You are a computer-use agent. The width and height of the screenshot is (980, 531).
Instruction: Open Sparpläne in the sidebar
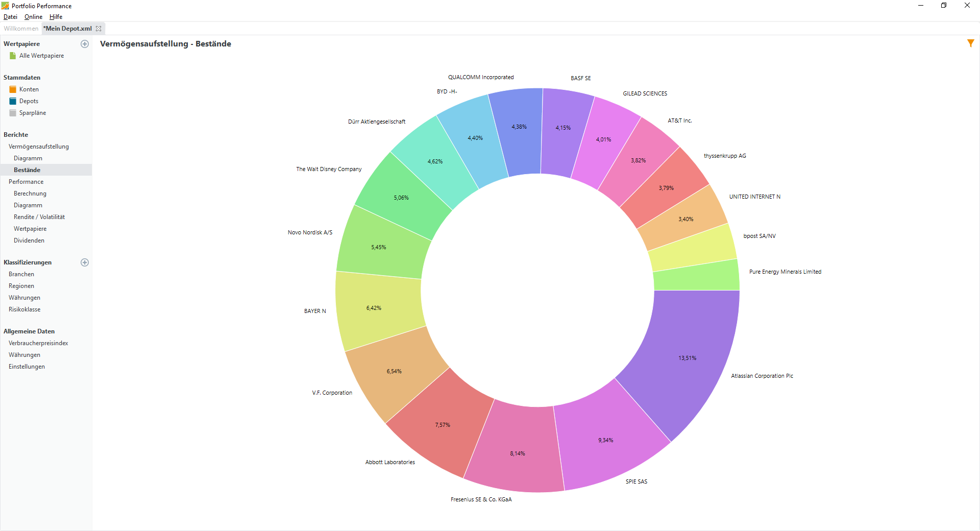point(33,113)
